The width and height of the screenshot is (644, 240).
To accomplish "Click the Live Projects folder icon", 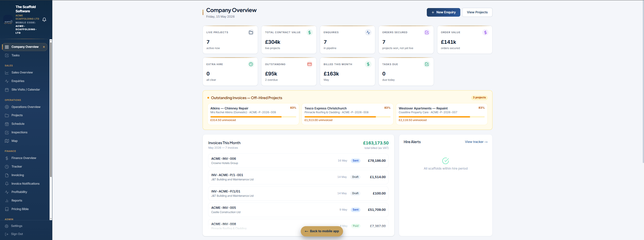I will tap(251, 32).
